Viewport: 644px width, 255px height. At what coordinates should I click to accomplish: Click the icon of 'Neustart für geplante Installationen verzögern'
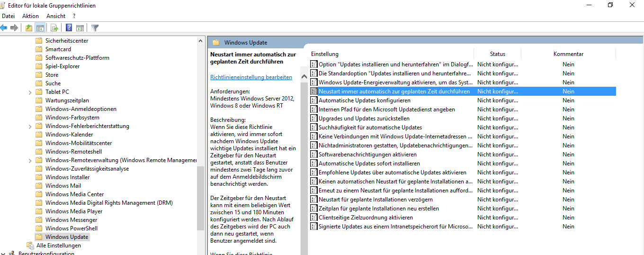click(313, 200)
